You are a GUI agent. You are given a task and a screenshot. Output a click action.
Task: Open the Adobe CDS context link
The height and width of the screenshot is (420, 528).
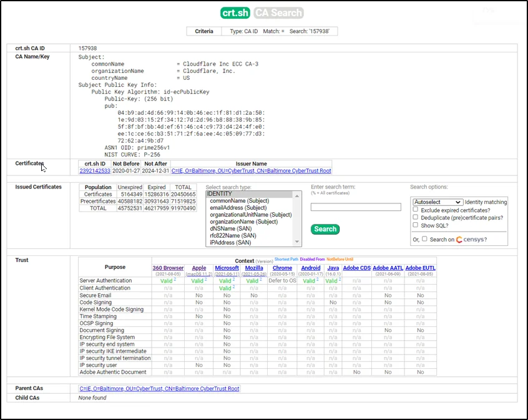coord(356,268)
